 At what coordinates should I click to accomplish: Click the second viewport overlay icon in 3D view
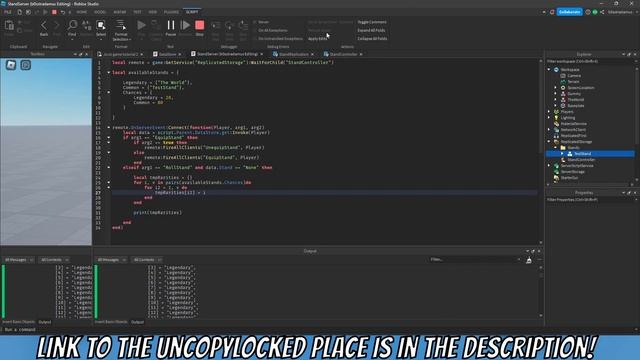[26, 65]
